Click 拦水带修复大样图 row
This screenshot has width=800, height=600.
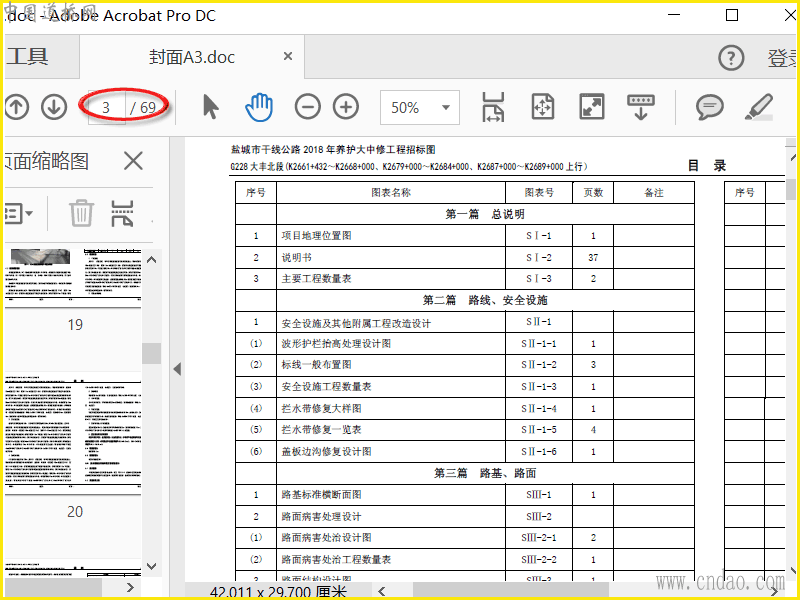(x=465, y=408)
